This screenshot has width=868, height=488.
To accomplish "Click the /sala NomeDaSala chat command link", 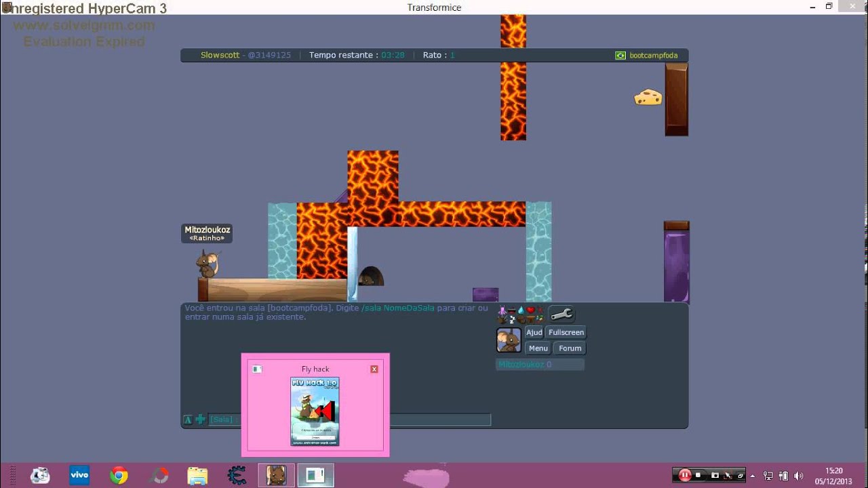I will [398, 308].
